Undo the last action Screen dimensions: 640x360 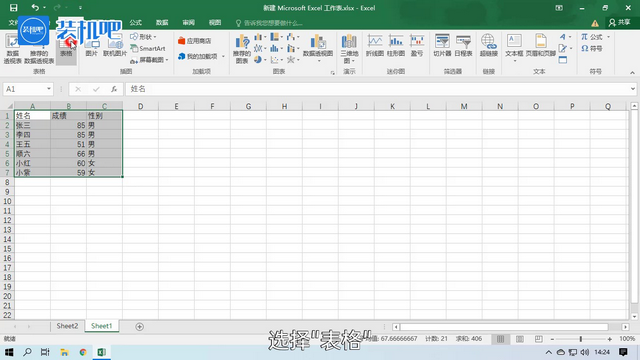point(35,8)
